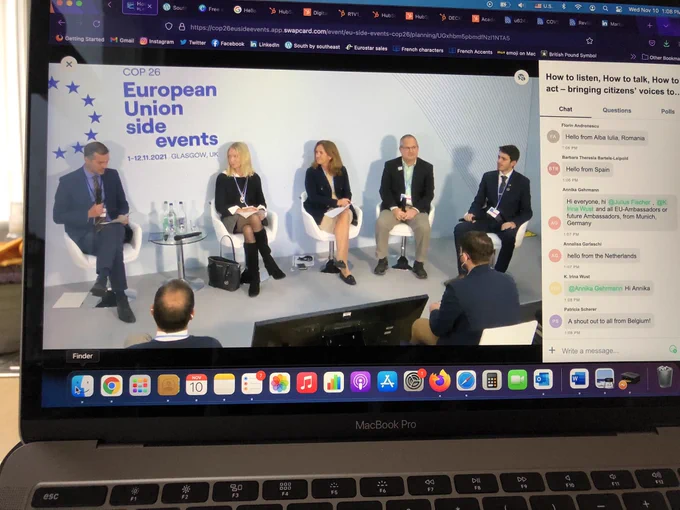Open Reminders app with notification badge
Screen dimensions: 680x510
tap(252, 383)
